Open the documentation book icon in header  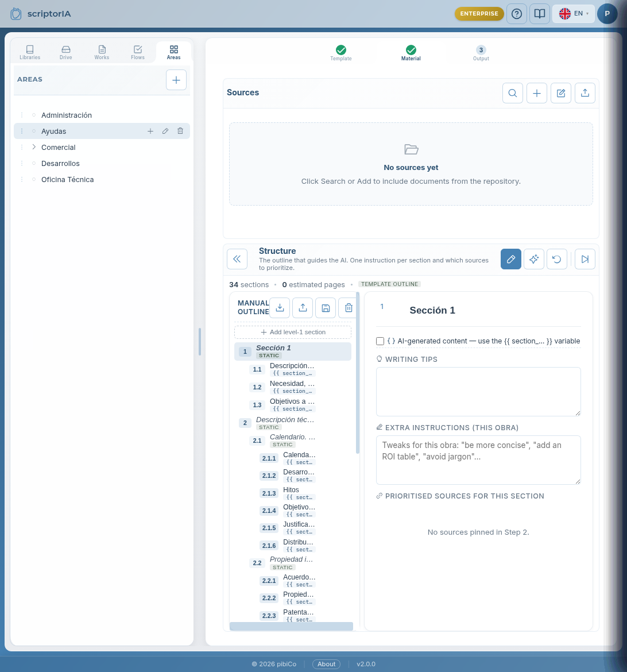click(x=540, y=14)
